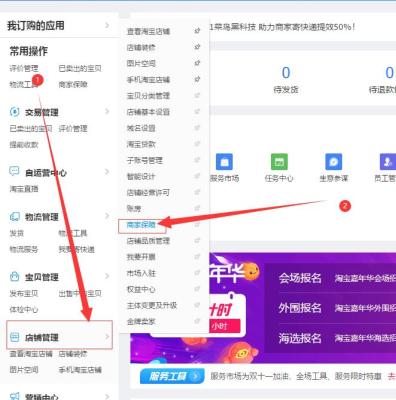This screenshot has height=400, width=396.
Task: Click the 交易管理 section icon
Action: pos(14,112)
